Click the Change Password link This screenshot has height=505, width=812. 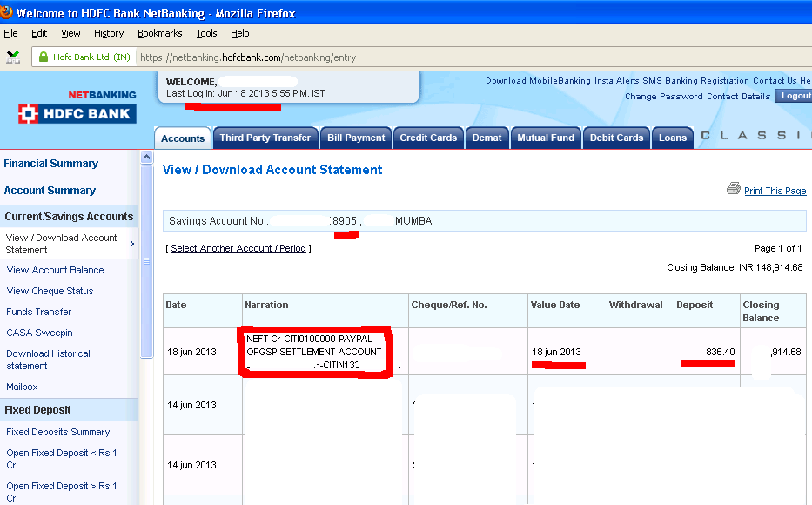tap(663, 97)
